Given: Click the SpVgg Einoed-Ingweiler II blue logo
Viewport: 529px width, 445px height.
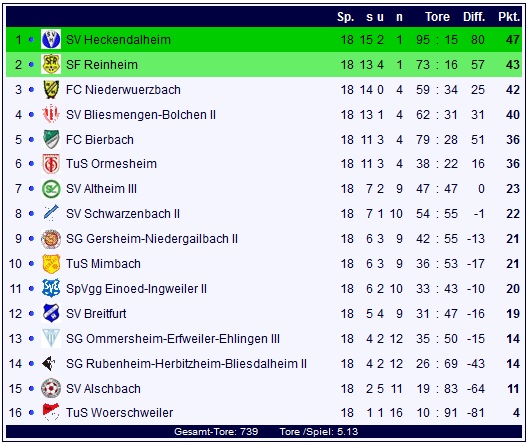Looking at the screenshot, I should 51,288.
